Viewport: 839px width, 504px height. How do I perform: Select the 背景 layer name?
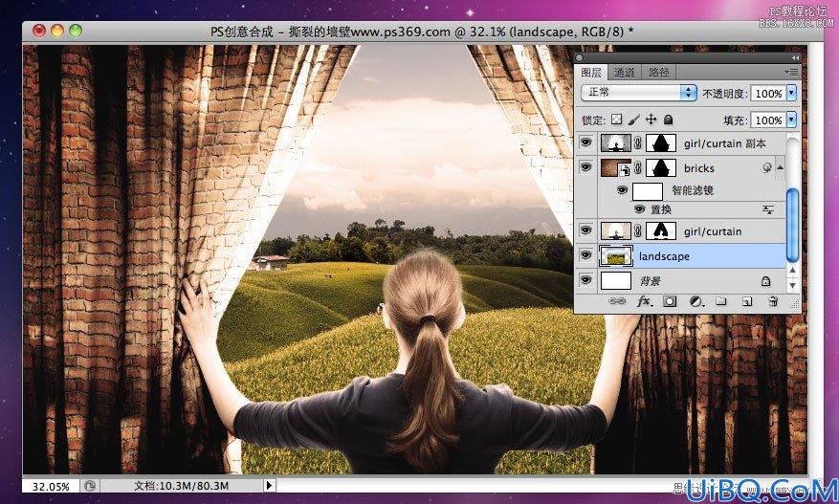651,281
